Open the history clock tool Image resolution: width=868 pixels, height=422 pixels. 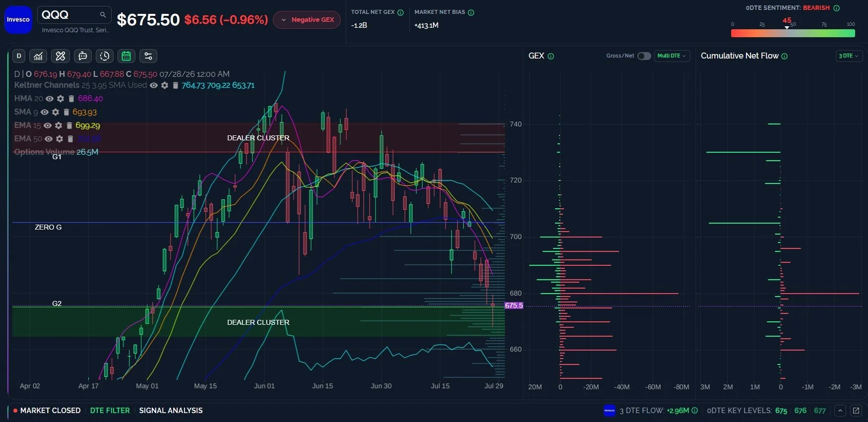(105, 56)
